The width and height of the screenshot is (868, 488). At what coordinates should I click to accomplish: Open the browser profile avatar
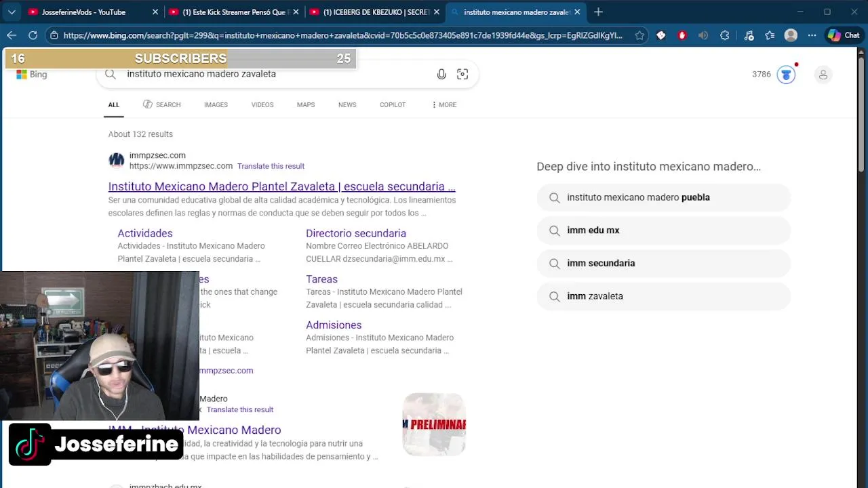tap(791, 35)
